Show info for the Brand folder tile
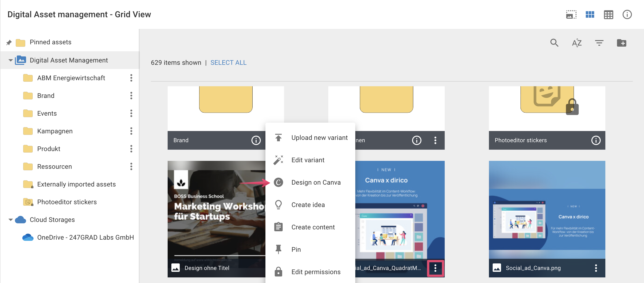Screen dimensions: 644x283 pos(256,140)
